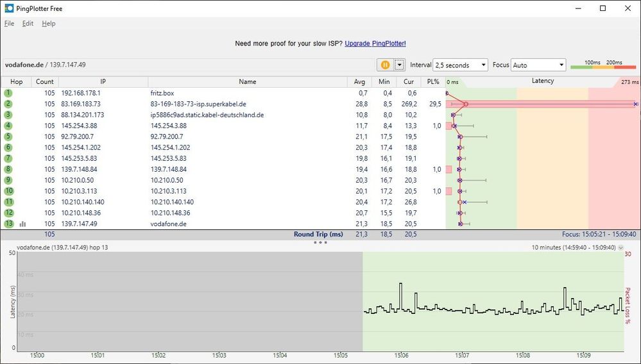Click the Avg column header
The width and height of the screenshot is (641, 364).
pyautogui.click(x=359, y=81)
